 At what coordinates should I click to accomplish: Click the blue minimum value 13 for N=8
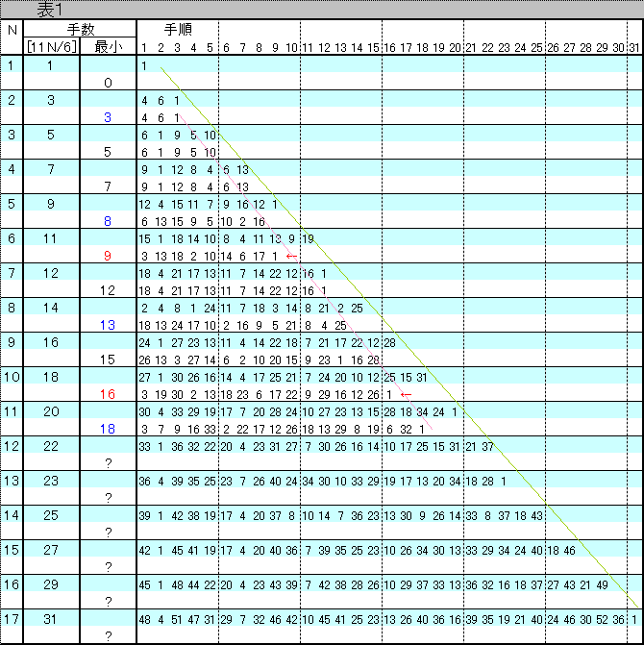[x=108, y=325]
